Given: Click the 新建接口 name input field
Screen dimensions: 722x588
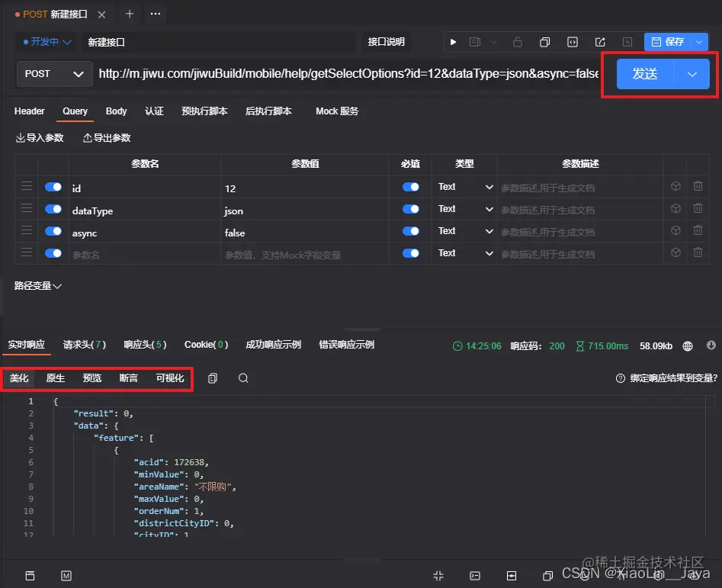Looking at the screenshot, I should [x=219, y=43].
